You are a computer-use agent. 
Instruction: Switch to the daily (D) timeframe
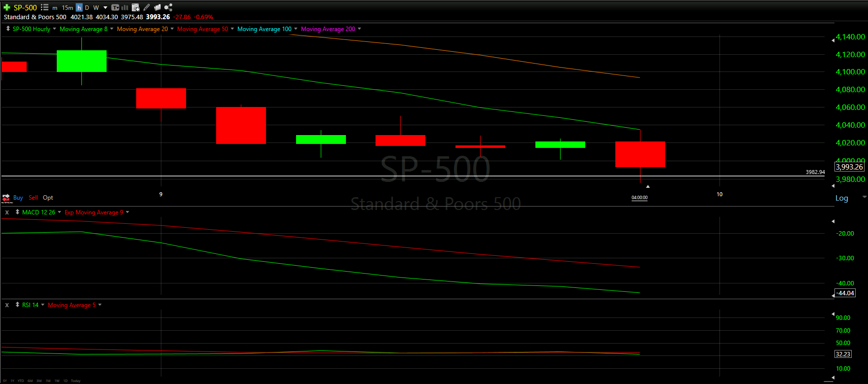click(x=87, y=7)
